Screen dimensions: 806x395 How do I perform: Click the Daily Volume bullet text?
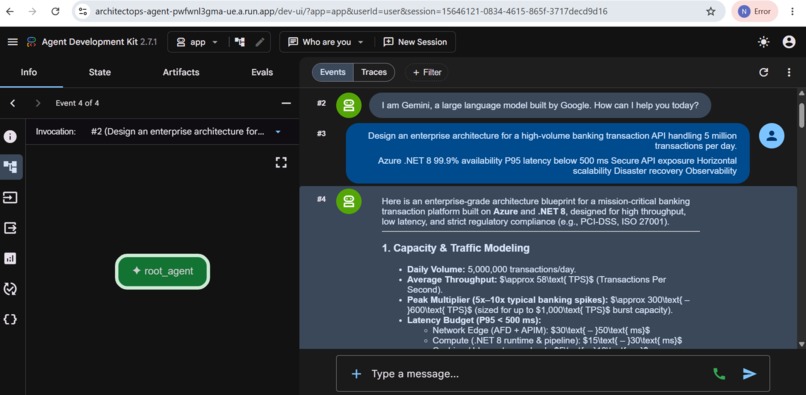point(491,270)
